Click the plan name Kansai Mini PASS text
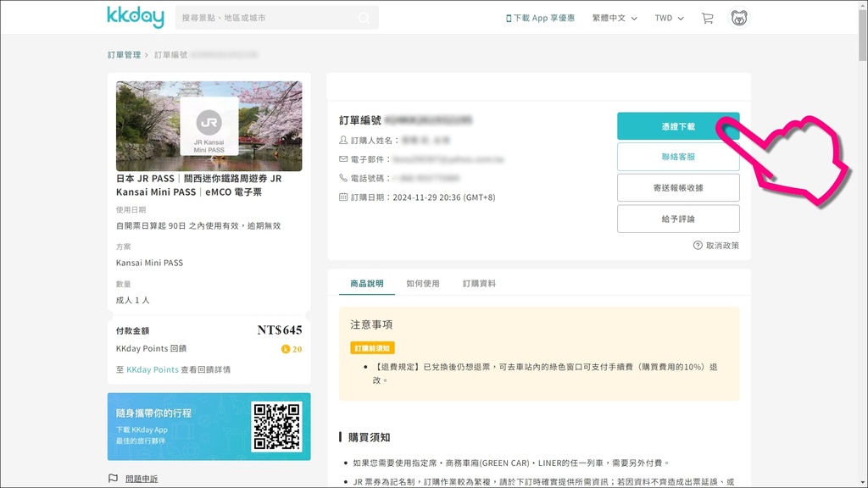Screen dimensions: 868x488 (x=149, y=263)
